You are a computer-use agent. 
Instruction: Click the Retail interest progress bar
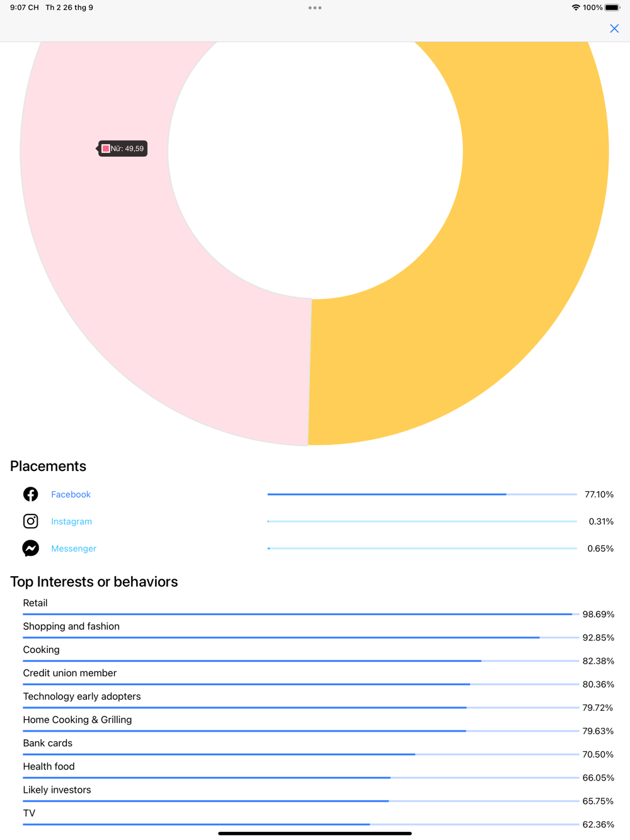click(301, 614)
